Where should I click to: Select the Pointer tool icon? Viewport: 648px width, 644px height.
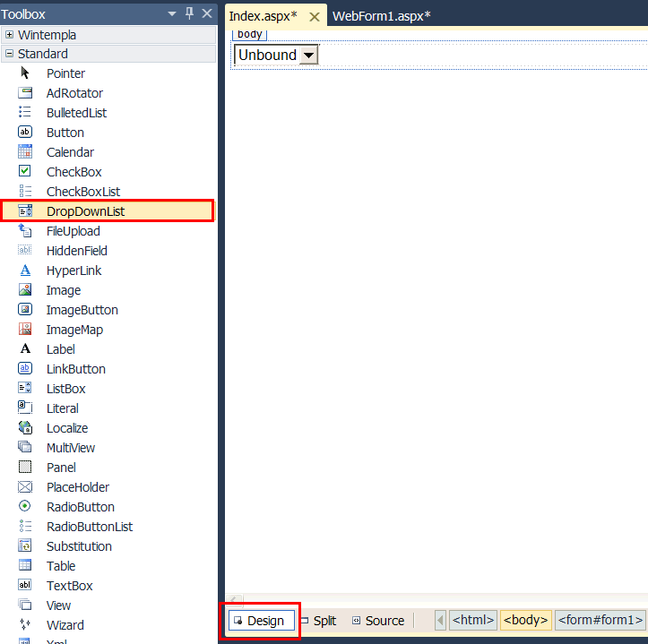[x=25, y=73]
